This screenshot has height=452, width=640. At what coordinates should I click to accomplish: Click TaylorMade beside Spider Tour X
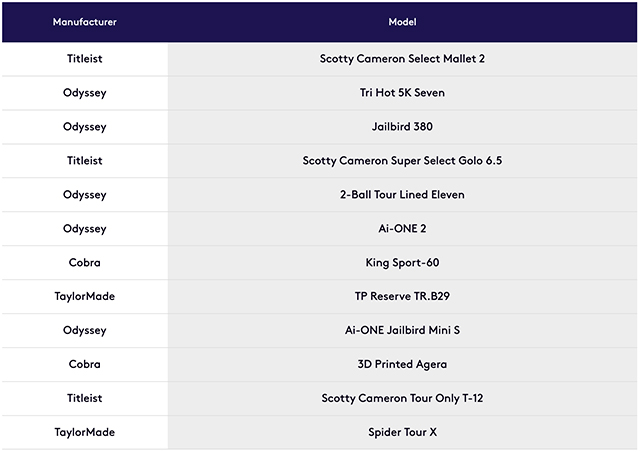click(x=84, y=432)
